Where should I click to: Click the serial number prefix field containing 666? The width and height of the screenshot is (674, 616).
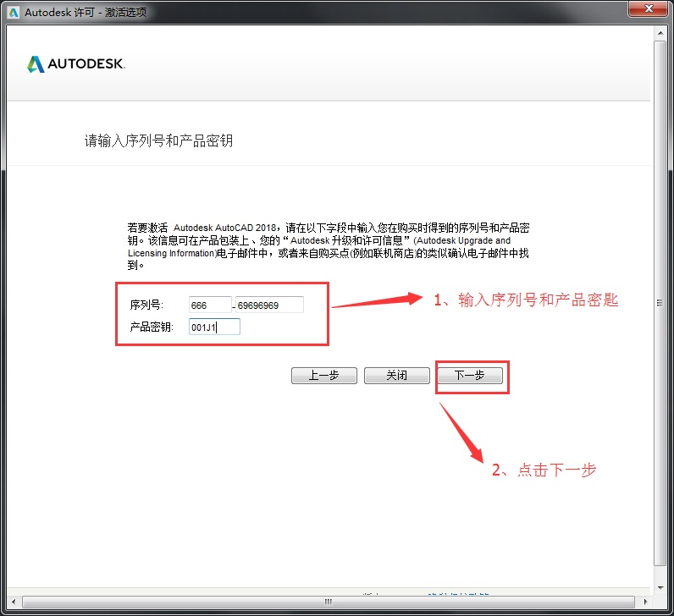pos(210,305)
